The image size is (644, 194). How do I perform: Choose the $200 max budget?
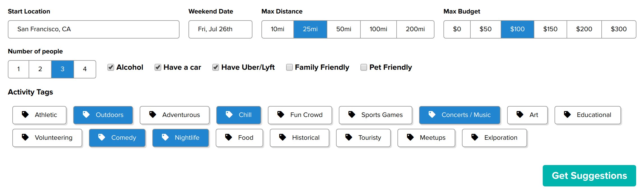click(584, 29)
